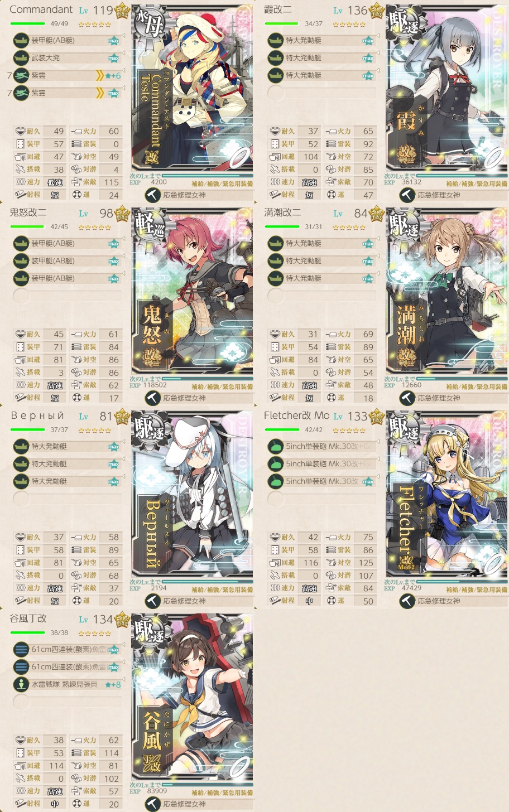Image resolution: width=509 pixels, height=812 pixels.
Task: Click 谷風丁改's 水雷戦隊 熟練見張員 lookout icon
Action: click(21, 684)
